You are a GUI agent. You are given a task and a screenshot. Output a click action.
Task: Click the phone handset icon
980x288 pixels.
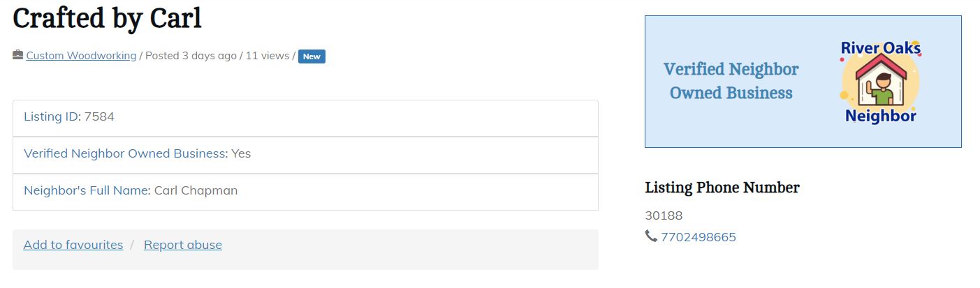click(x=651, y=236)
